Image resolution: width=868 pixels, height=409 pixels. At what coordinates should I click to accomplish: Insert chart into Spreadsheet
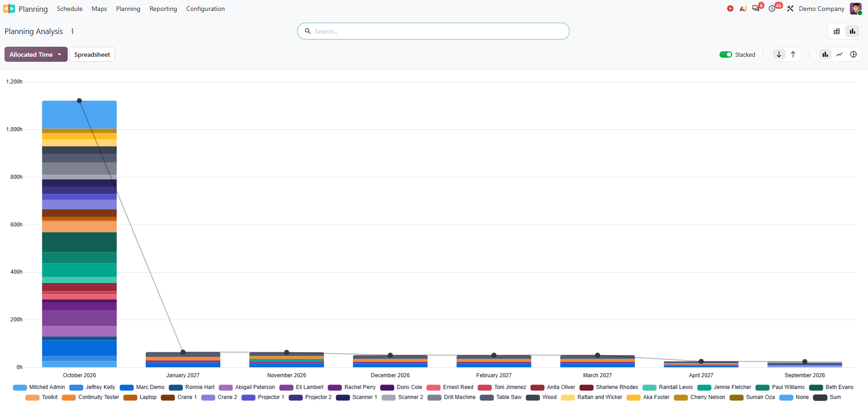92,54
